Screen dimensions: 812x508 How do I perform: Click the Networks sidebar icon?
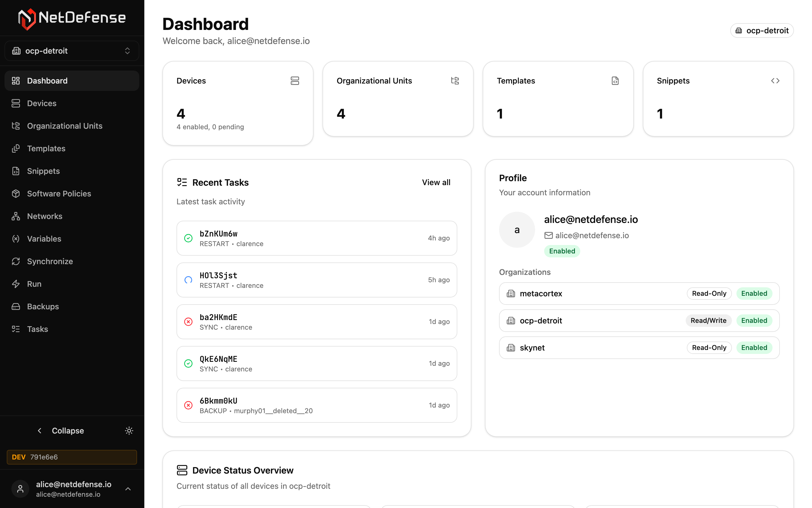[16, 216]
